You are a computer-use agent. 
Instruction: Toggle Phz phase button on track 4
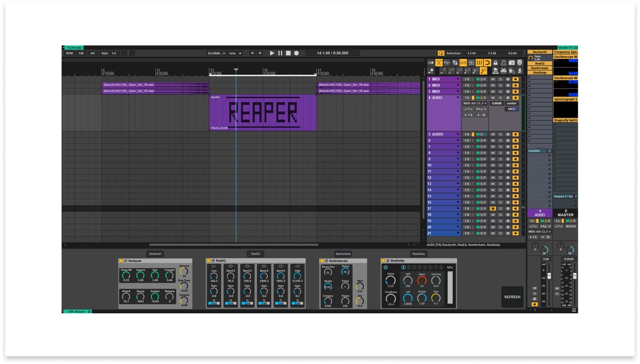coord(481,109)
